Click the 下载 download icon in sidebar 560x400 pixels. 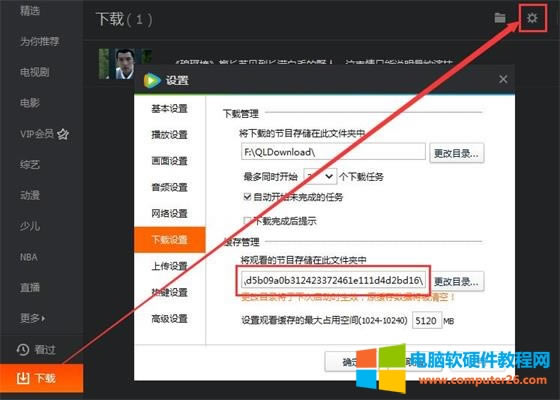[x=23, y=378]
